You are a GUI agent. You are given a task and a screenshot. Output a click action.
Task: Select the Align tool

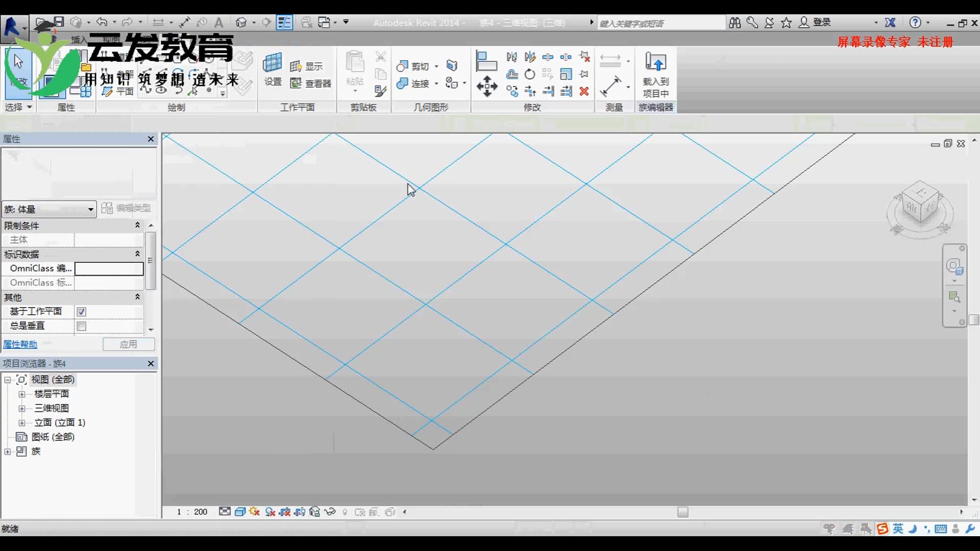point(486,61)
